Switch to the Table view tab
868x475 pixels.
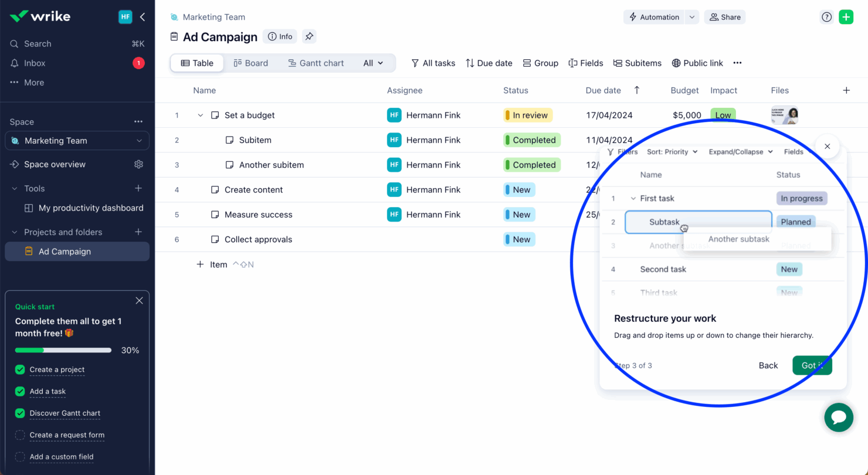(197, 63)
